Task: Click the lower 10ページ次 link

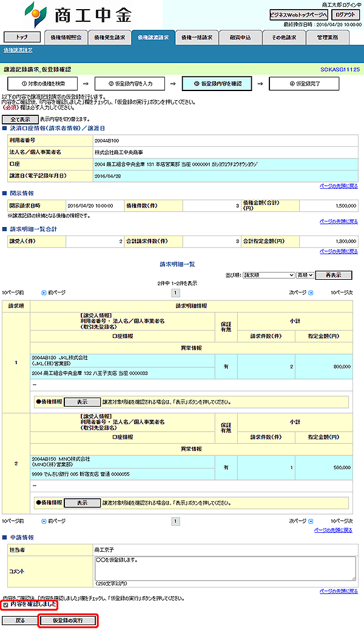Action: 342,521
